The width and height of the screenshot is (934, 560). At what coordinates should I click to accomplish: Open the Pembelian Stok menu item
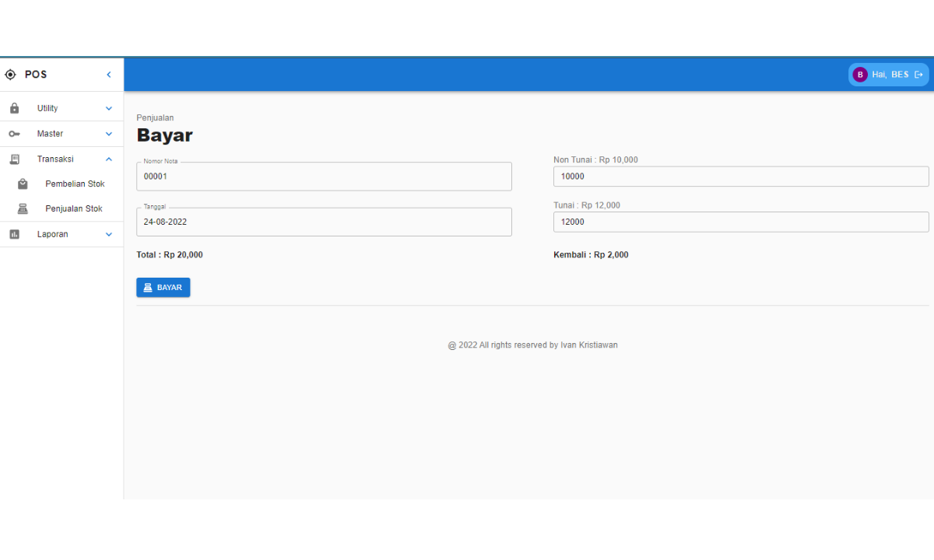click(x=75, y=184)
